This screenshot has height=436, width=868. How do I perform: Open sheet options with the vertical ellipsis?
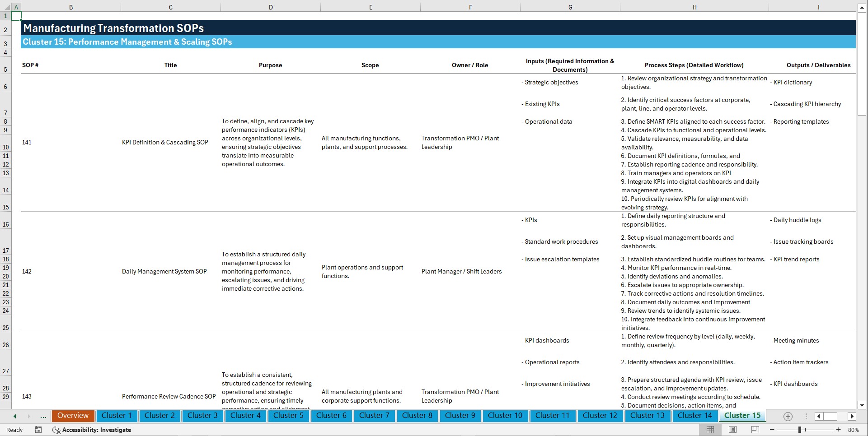coord(806,416)
